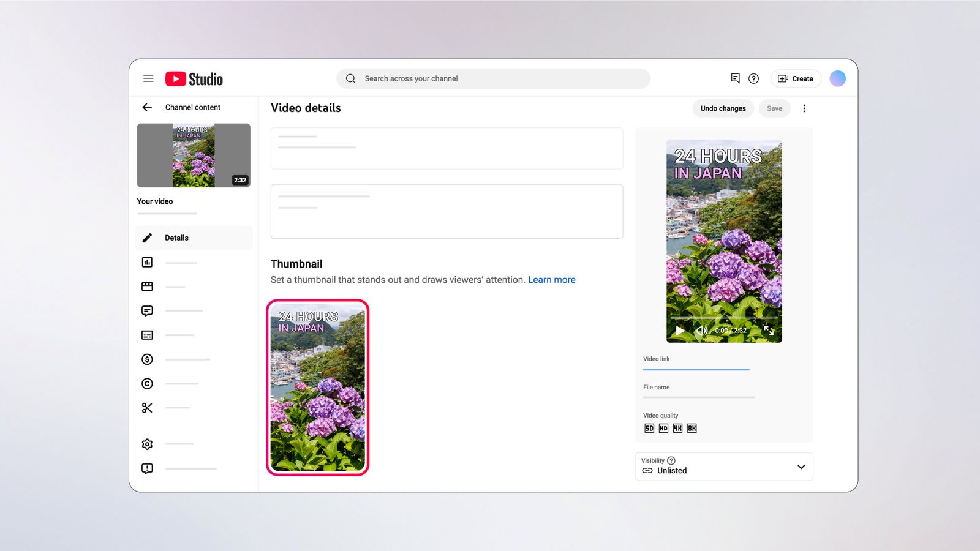The image size is (980, 551).
Task: Open the Send feedback icon
Action: tap(147, 468)
